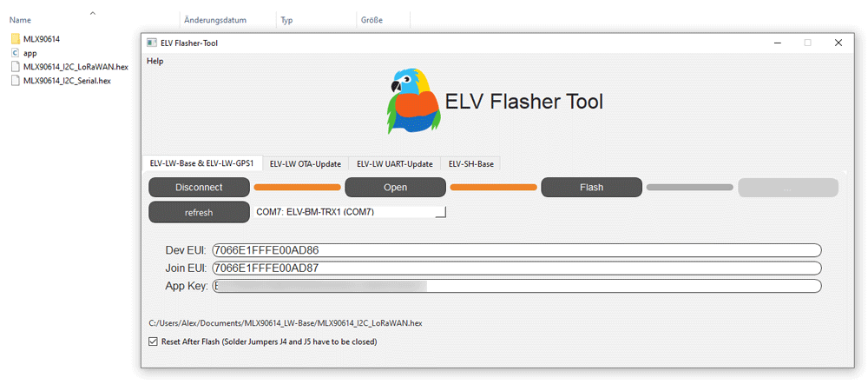Switch to ELV-LW UART-Update tab

coord(395,164)
